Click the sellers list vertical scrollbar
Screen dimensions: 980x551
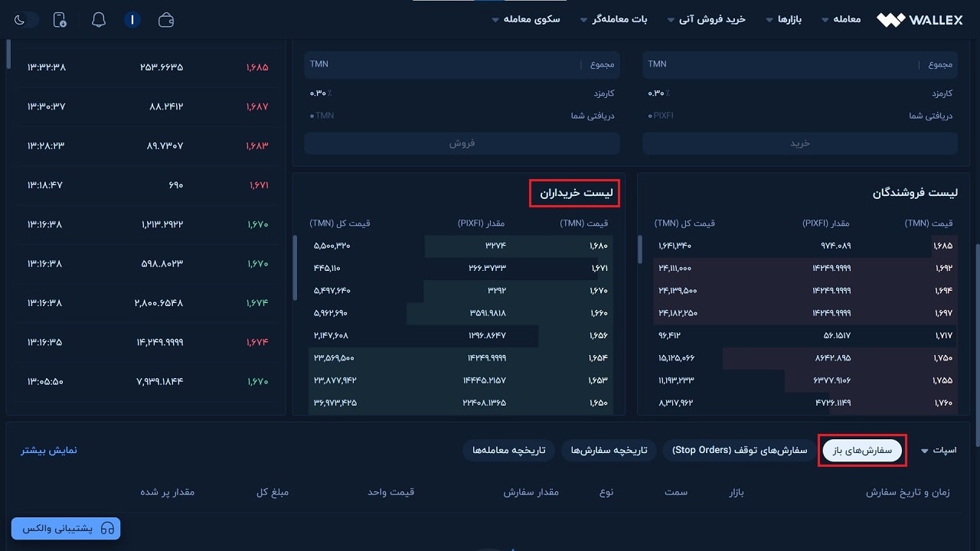coord(640,249)
